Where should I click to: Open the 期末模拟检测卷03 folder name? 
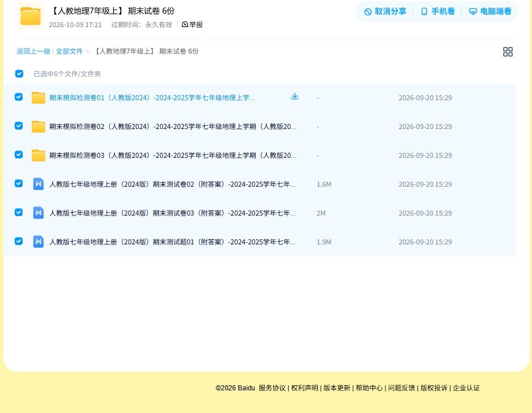pyautogui.click(x=173, y=155)
